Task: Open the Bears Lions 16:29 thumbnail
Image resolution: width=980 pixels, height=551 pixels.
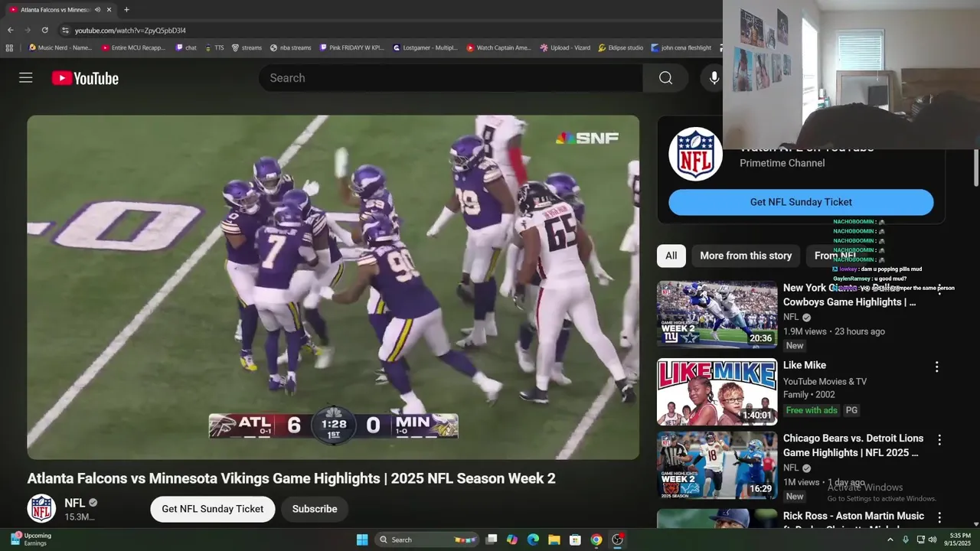Action: click(x=717, y=465)
